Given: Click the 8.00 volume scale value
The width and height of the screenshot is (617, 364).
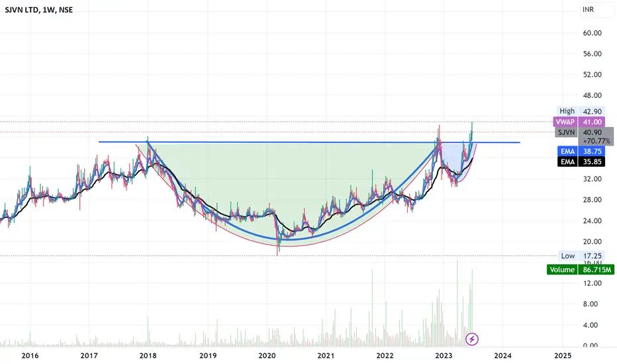Looking at the screenshot, I should [591, 304].
